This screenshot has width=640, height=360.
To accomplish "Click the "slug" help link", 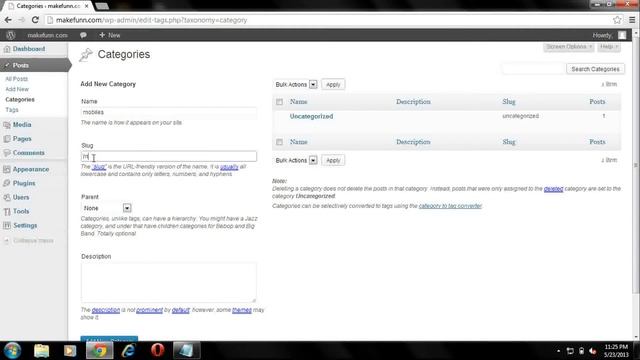I will point(99,167).
